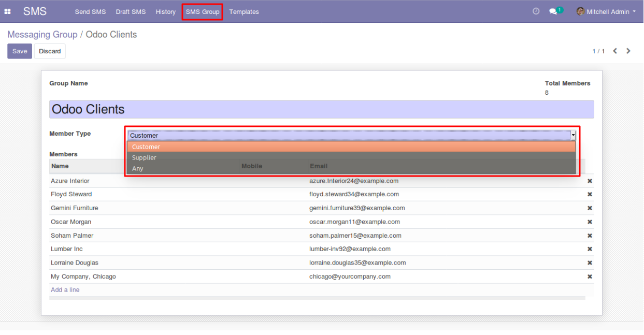Sort members by Email column header
This screenshot has width=644, height=335.
[319, 166]
